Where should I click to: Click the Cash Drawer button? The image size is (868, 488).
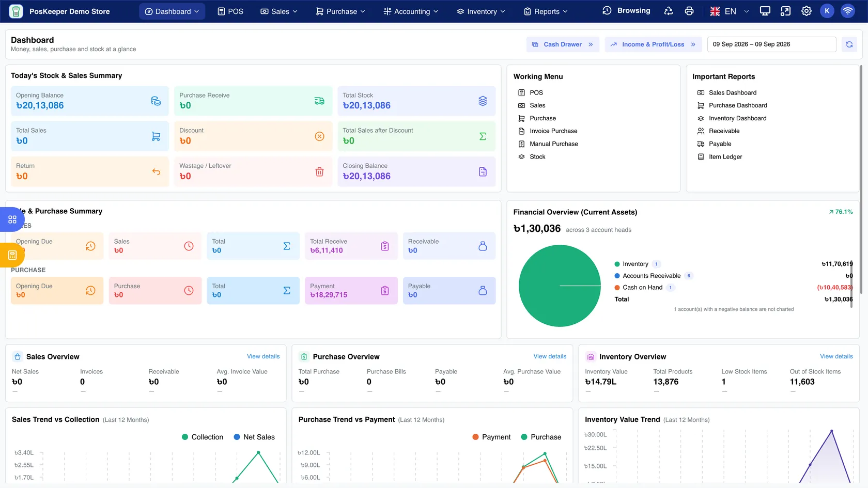coord(563,44)
